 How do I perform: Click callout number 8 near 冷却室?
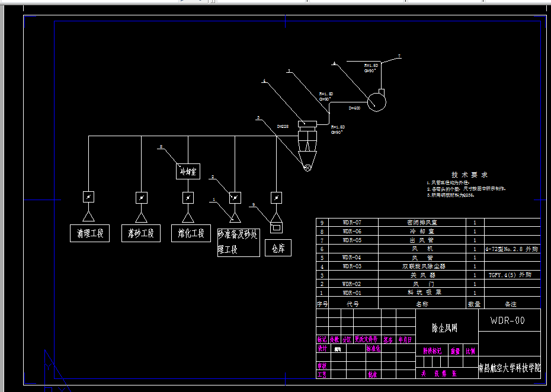tap(161, 146)
